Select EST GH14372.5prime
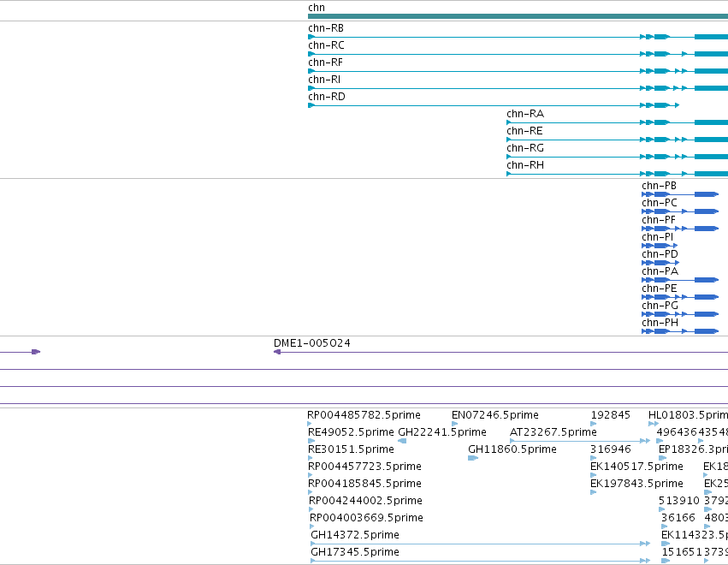 355,535
